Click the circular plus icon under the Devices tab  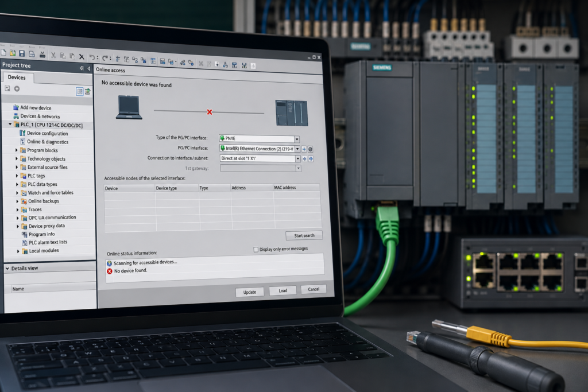pos(17,89)
